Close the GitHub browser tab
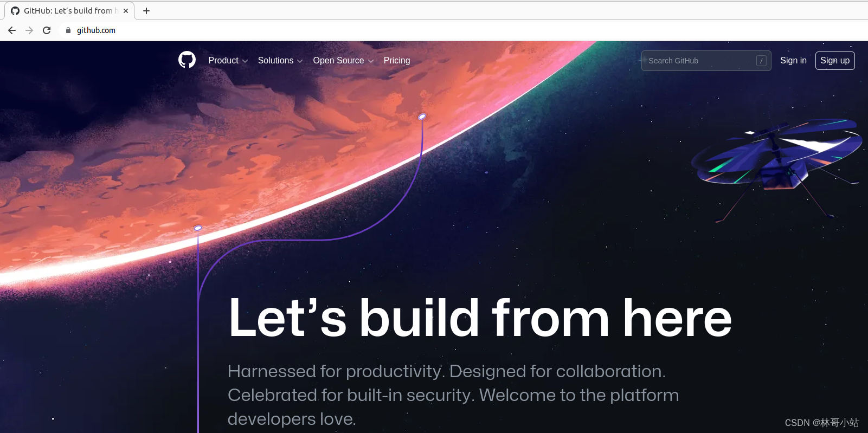The height and width of the screenshot is (433, 868). point(126,11)
